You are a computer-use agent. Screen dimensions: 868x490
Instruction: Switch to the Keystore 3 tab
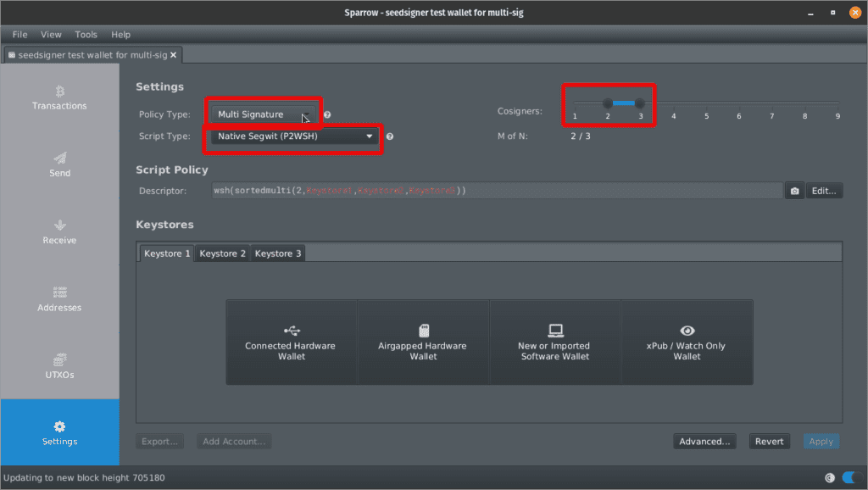click(x=278, y=253)
